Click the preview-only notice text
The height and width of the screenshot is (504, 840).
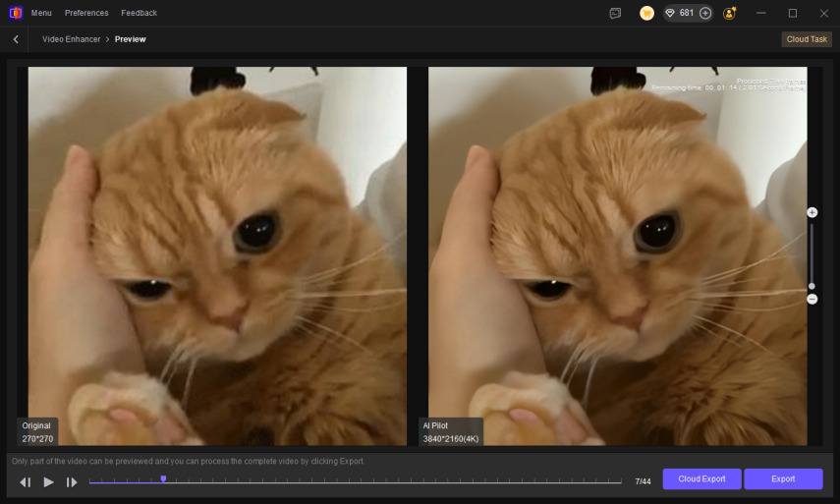pos(188,461)
